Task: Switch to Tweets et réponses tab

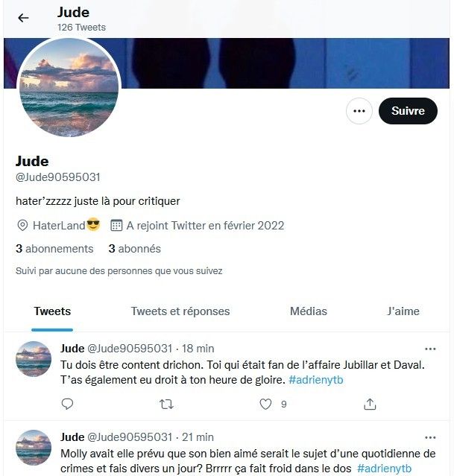Action: coord(180,311)
